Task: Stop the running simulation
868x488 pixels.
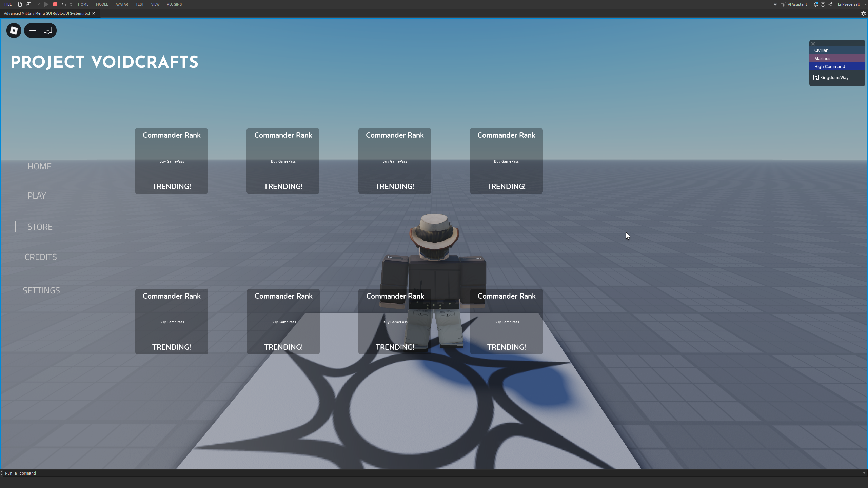Action: (55, 4)
